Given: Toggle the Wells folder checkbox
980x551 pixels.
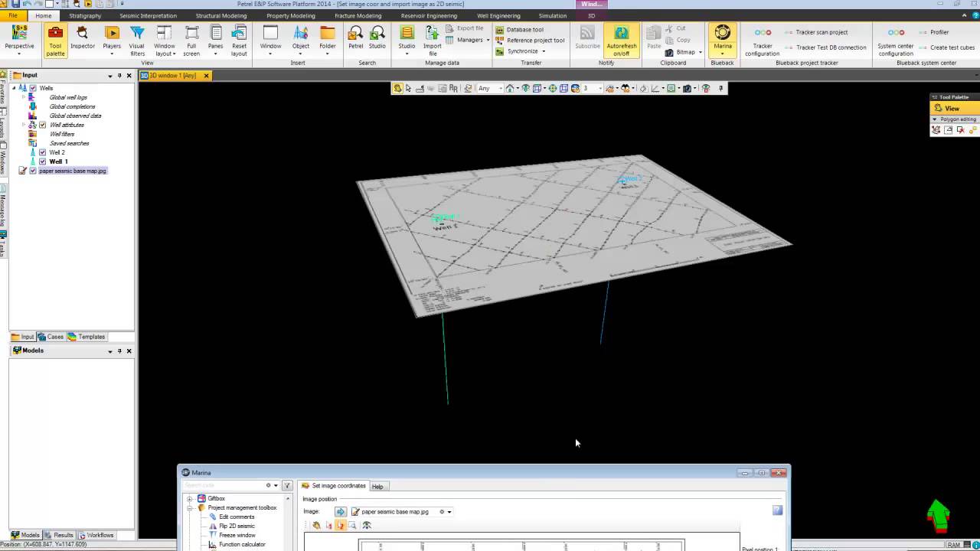Looking at the screenshot, I should [x=33, y=88].
